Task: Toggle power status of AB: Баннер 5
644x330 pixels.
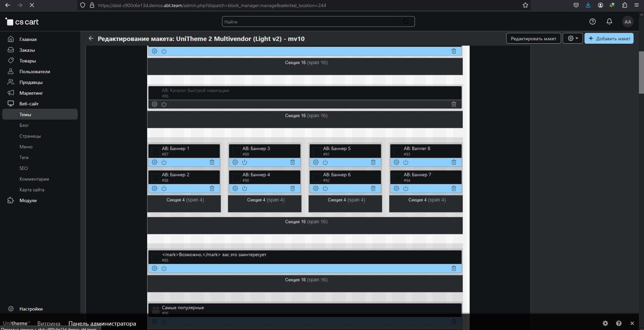Action: click(x=325, y=162)
